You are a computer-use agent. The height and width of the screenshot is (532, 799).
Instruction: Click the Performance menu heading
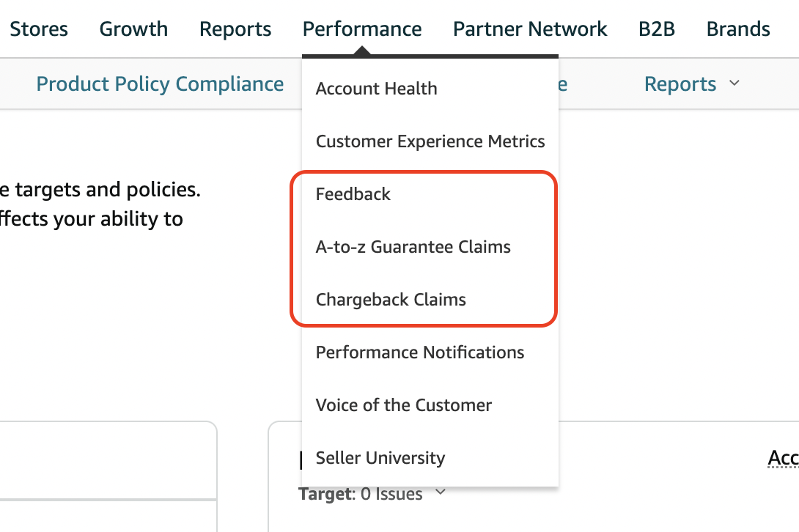coord(362,29)
